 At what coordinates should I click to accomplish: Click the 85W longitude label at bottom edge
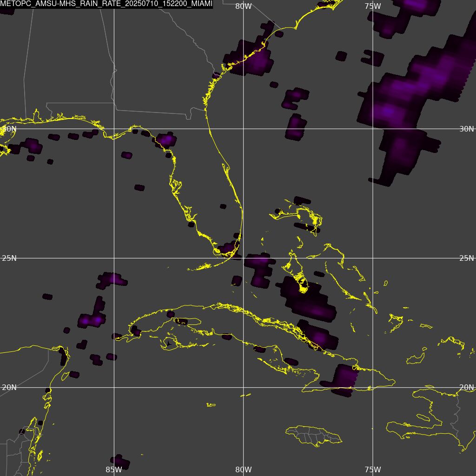point(114,469)
